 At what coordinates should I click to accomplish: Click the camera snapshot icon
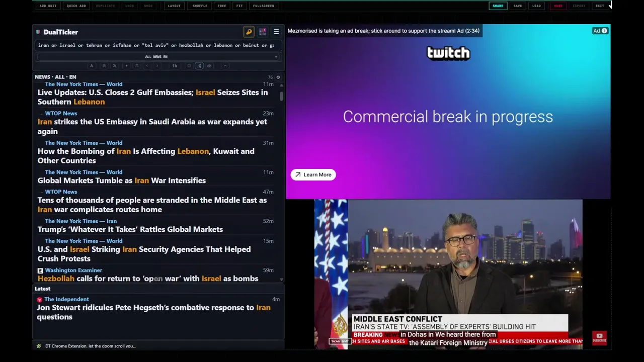[209, 66]
